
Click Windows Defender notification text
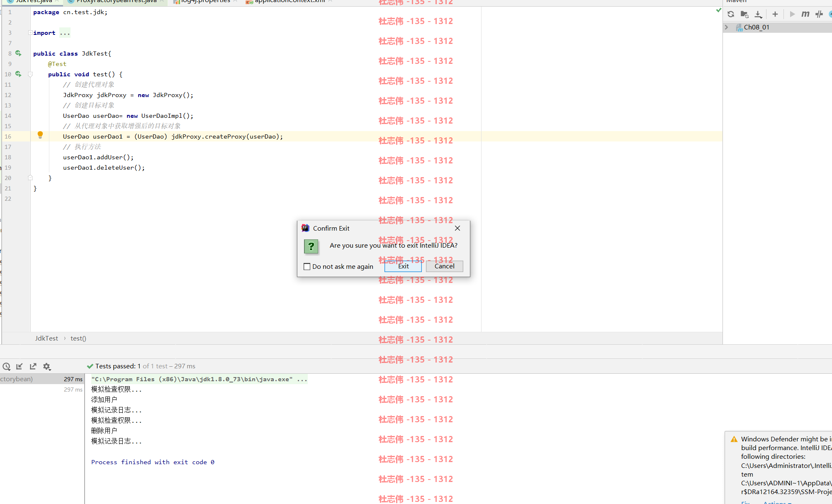click(786, 465)
